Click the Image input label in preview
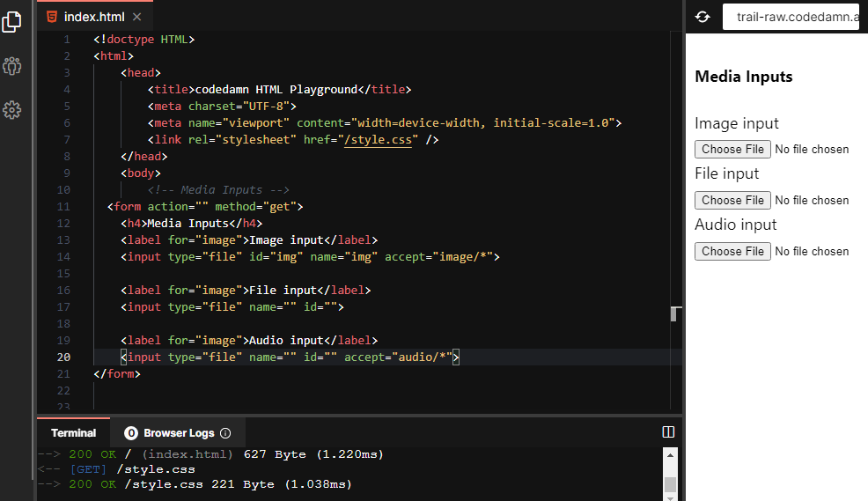 tap(736, 123)
